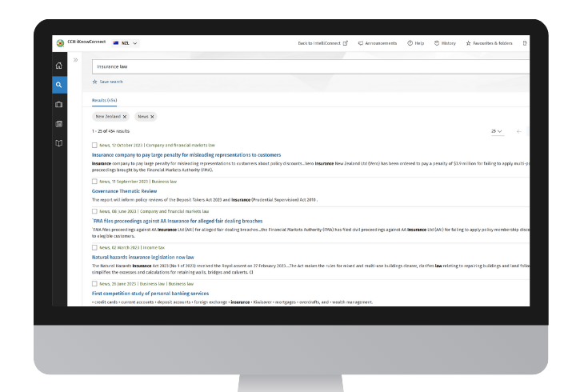Open the NZL region dropdown
This screenshot has width=588, height=392.
126,43
